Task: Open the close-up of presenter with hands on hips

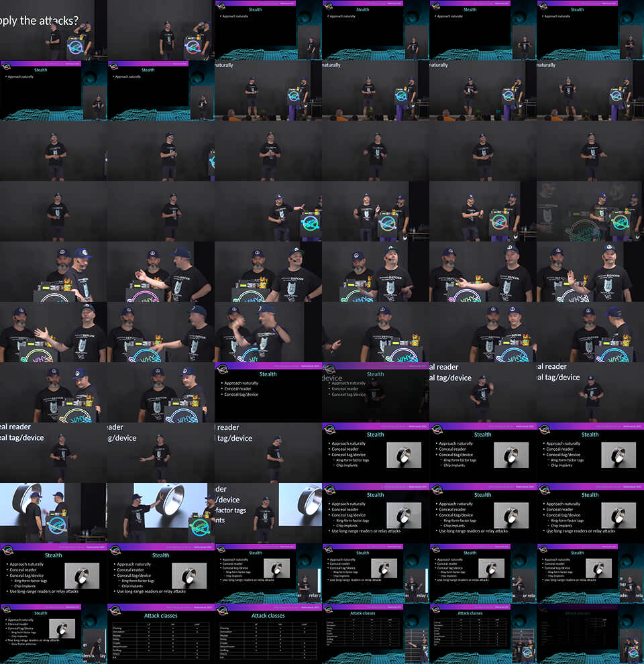Action: point(268,272)
